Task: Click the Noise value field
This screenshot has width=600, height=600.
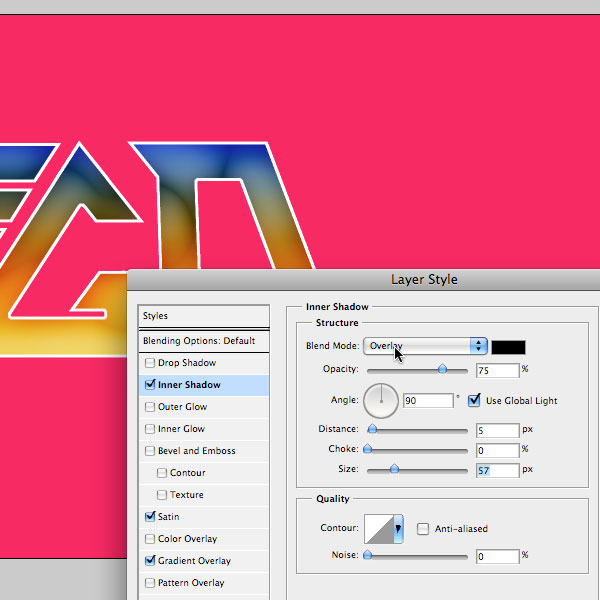Action: 497,556
